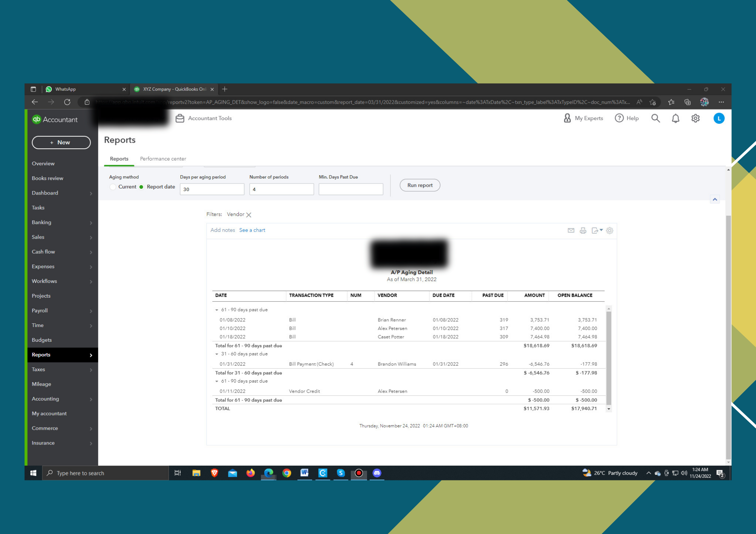This screenshot has height=534, width=756.
Task: Click the Run report button
Action: coord(420,185)
